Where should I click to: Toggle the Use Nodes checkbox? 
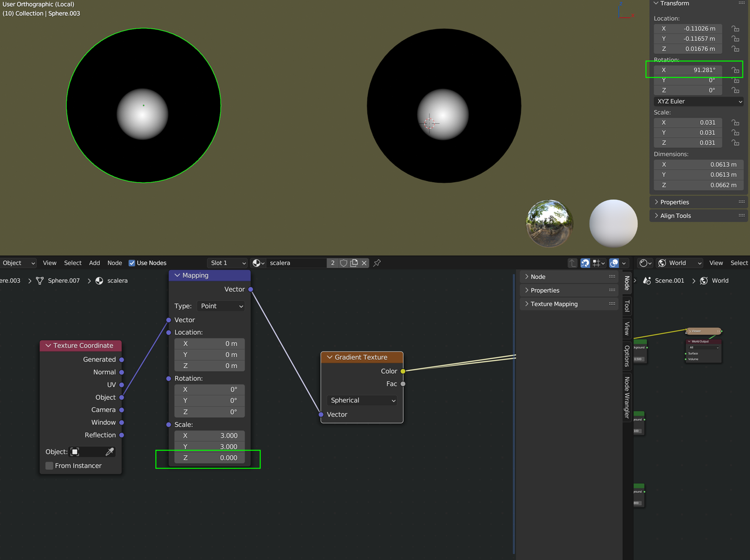(x=132, y=263)
